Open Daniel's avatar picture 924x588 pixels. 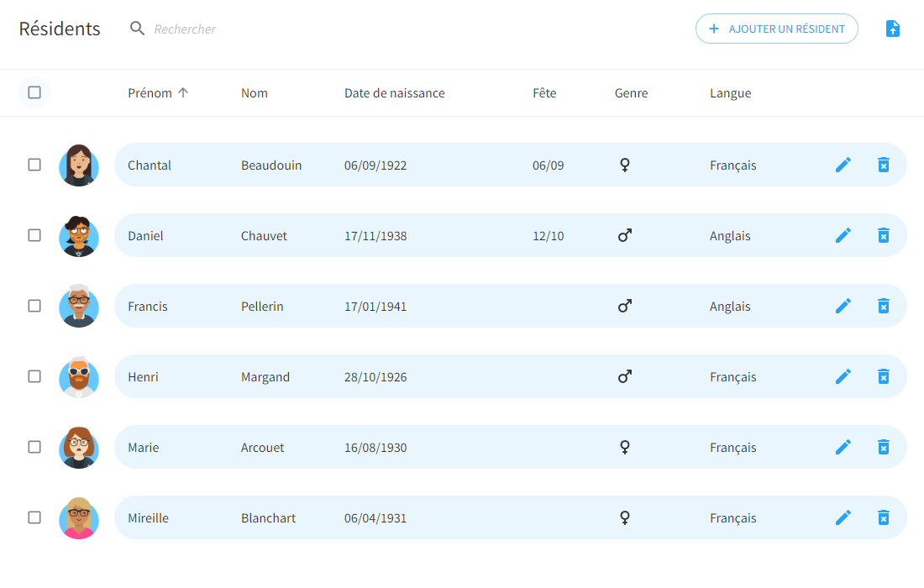click(x=79, y=236)
